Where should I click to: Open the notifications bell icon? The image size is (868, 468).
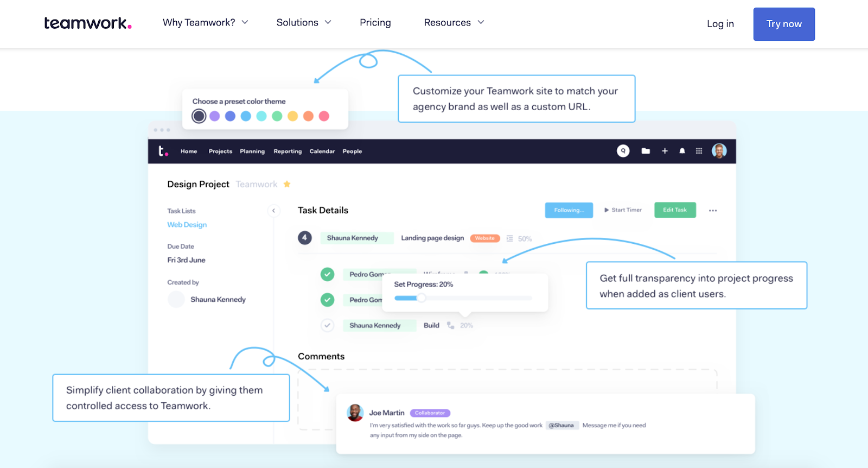tap(682, 151)
